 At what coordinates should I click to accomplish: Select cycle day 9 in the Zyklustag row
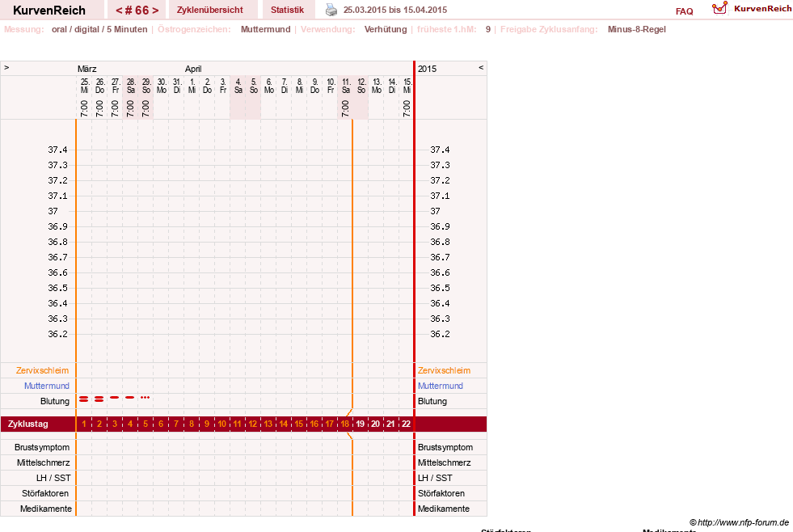207,424
